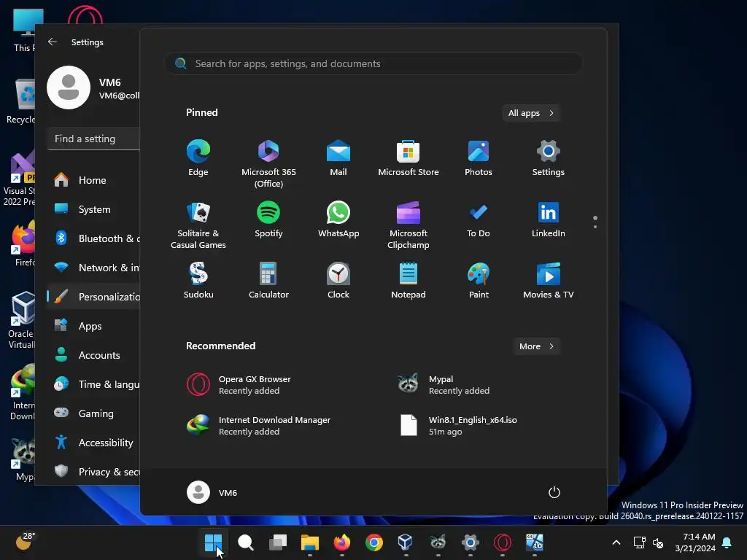Click the Start button on taskbar
The width and height of the screenshot is (747, 560).
[x=213, y=542]
